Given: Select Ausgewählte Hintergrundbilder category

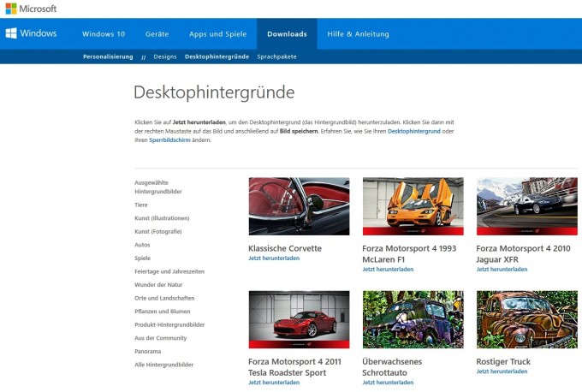Looking at the screenshot, I should [x=158, y=187].
